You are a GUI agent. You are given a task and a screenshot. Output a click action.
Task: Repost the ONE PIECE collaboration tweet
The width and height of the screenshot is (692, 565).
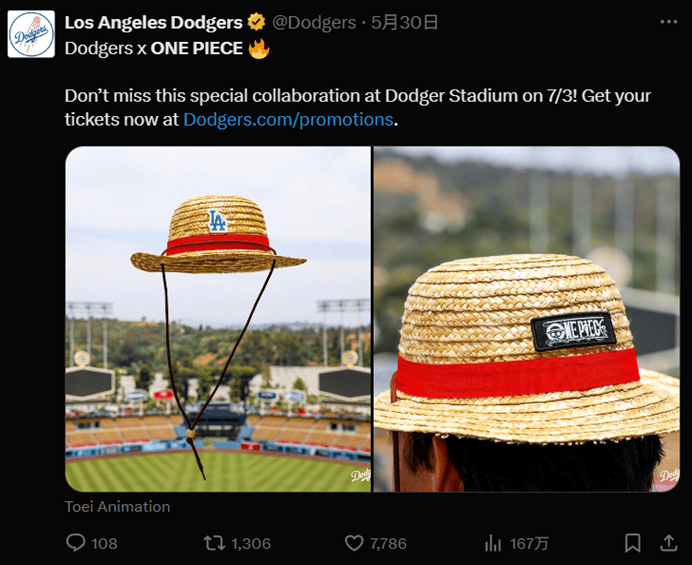[213, 543]
